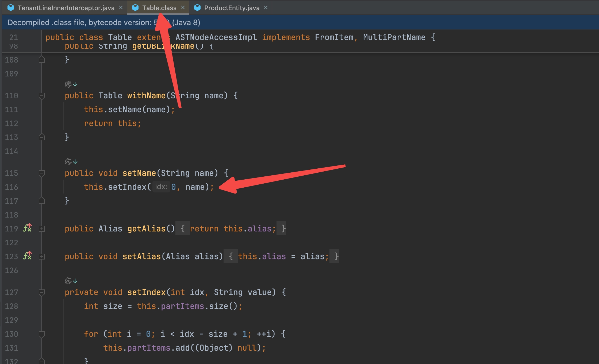Screen dimensions: 599x364
Task: Switch to the TenantLineInnerInterceptor.java tab
Action: 66,8
